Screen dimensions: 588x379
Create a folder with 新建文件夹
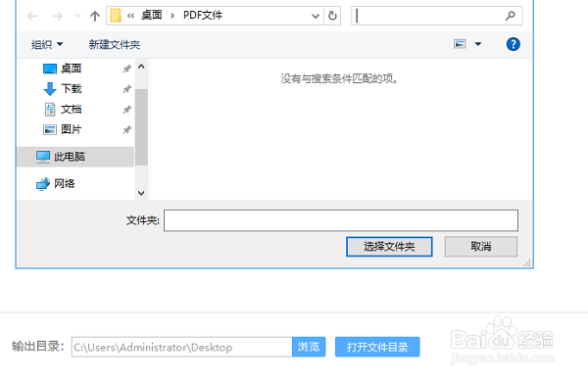click(115, 45)
